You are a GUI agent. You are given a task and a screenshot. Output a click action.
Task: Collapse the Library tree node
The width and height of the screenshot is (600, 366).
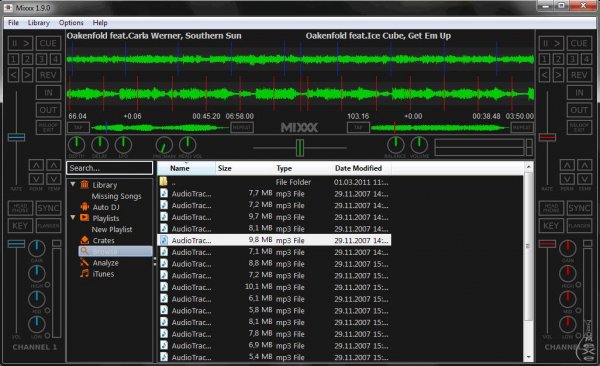[x=73, y=185]
